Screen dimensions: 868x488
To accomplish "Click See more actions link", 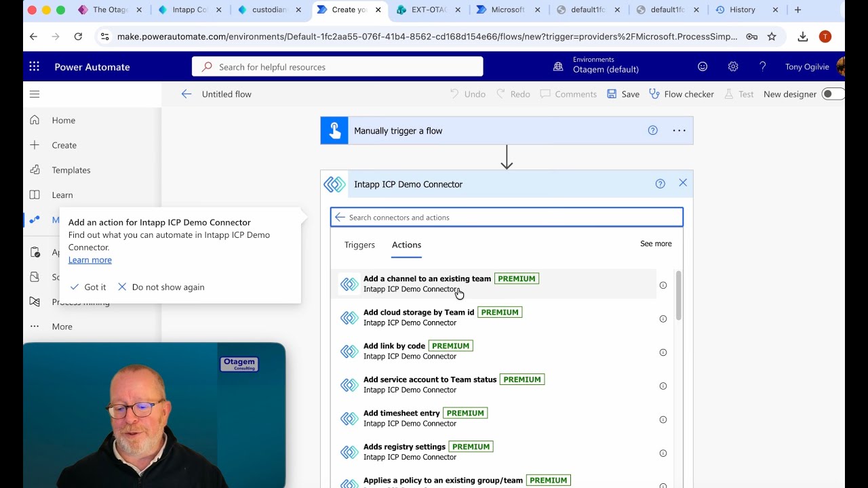I will click(656, 244).
